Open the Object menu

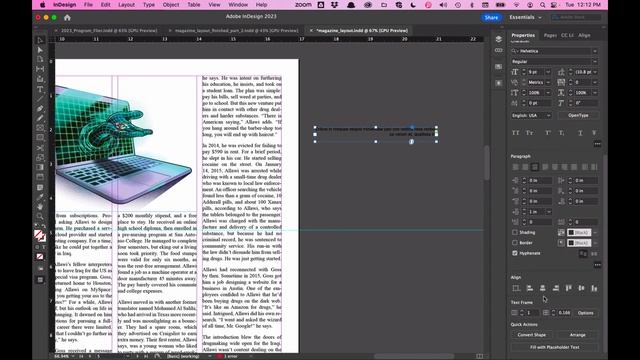[171, 5]
